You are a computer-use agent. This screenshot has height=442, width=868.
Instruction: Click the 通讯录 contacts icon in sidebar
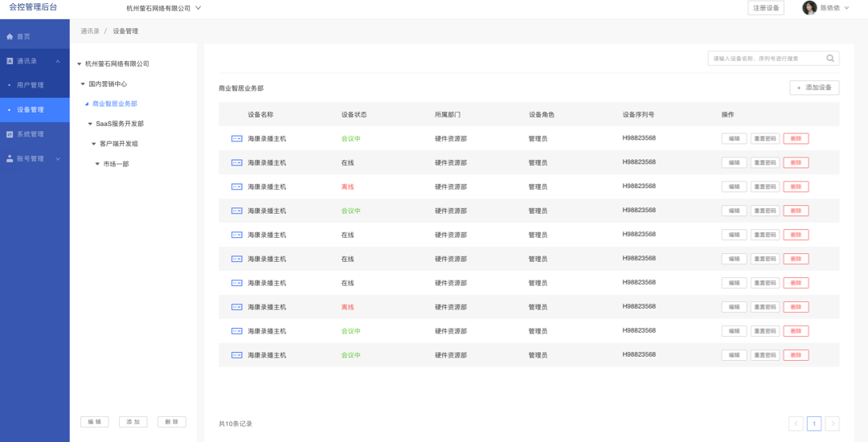10,61
